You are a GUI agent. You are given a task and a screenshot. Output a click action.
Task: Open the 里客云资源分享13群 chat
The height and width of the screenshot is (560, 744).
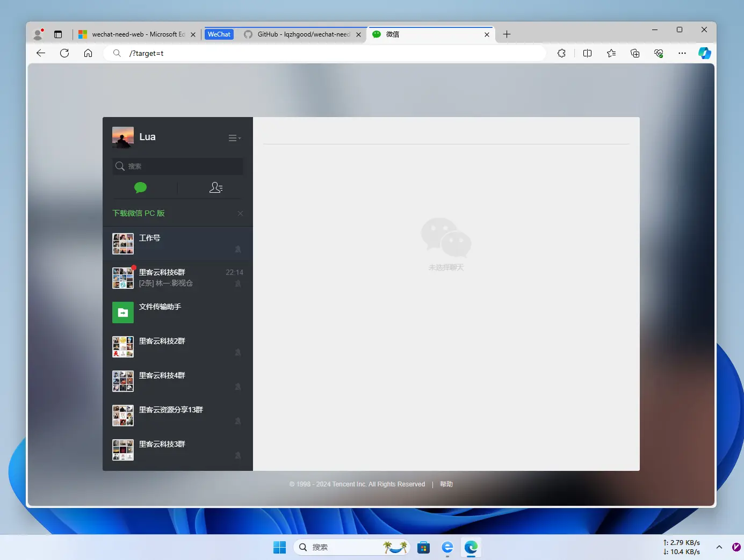click(178, 416)
